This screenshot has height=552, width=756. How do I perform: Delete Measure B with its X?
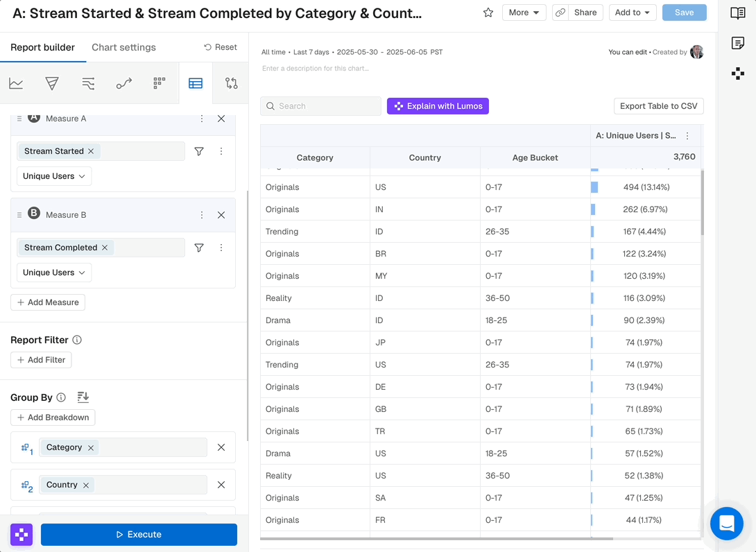point(221,215)
